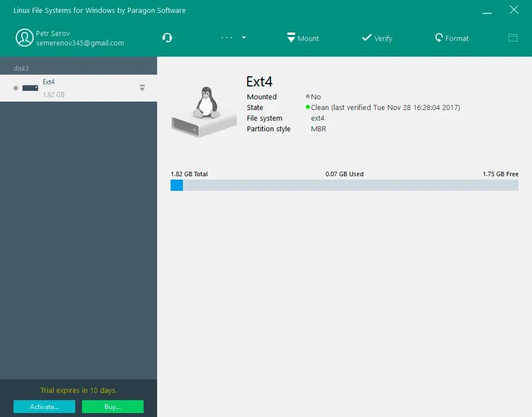
Task: Expand the Ext4 partition options arrow
Action: click(142, 88)
